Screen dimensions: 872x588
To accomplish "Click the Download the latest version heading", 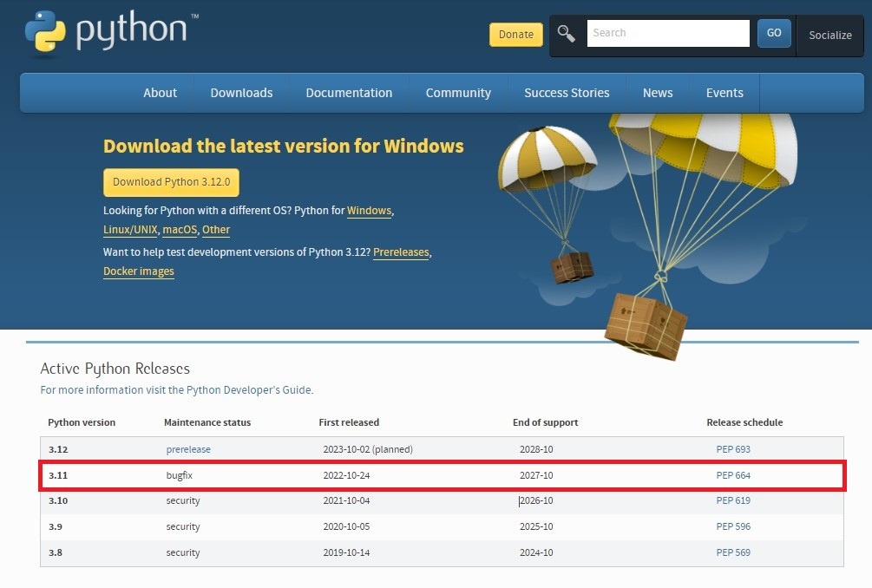I will [283, 147].
